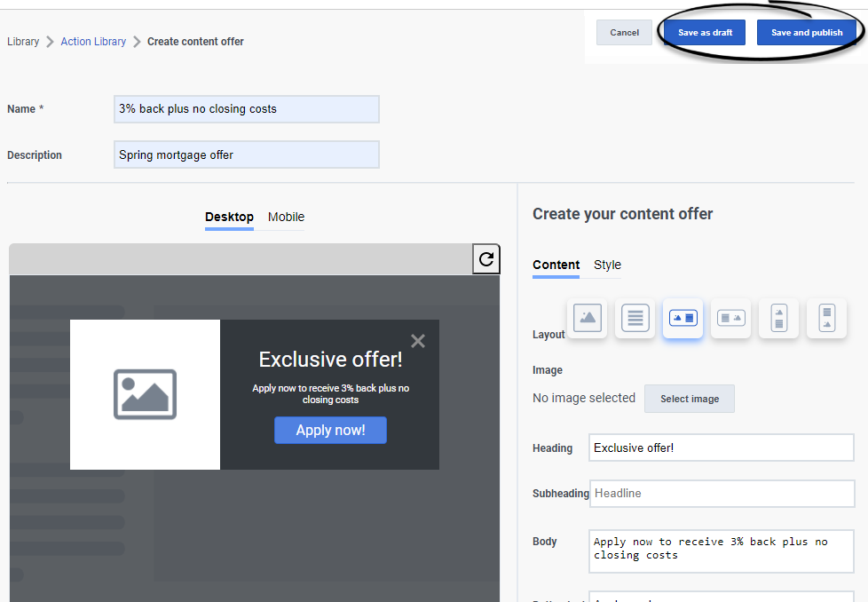The height and width of the screenshot is (602, 868).
Task: Select the Desktop preview tab
Action: click(x=229, y=218)
